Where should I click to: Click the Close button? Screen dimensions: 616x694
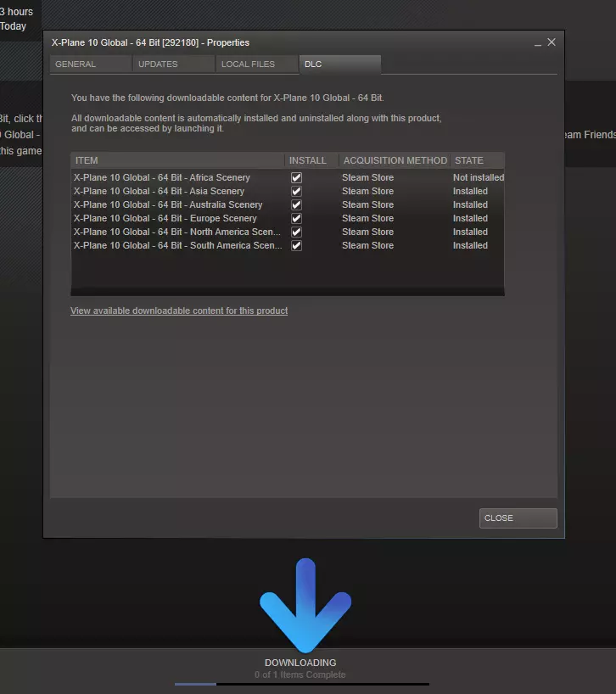[x=518, y=518]
